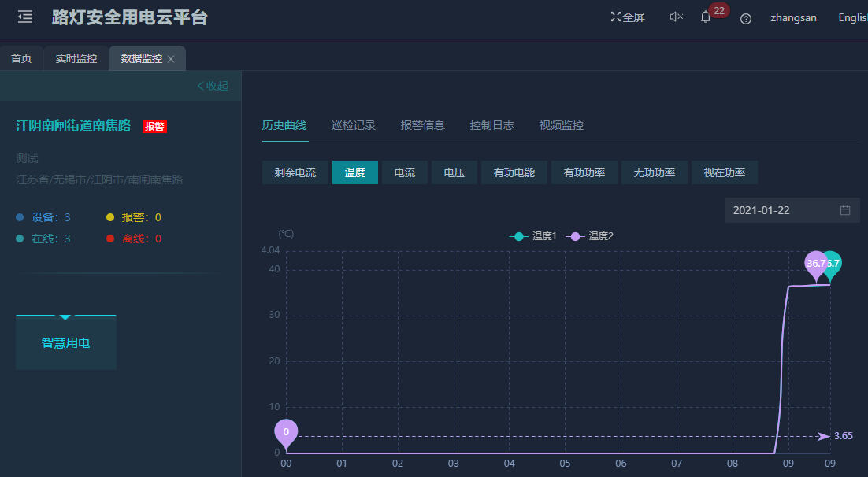Click the help question mark icon
This screenshot has width=868, height=477.
(746, 18)
